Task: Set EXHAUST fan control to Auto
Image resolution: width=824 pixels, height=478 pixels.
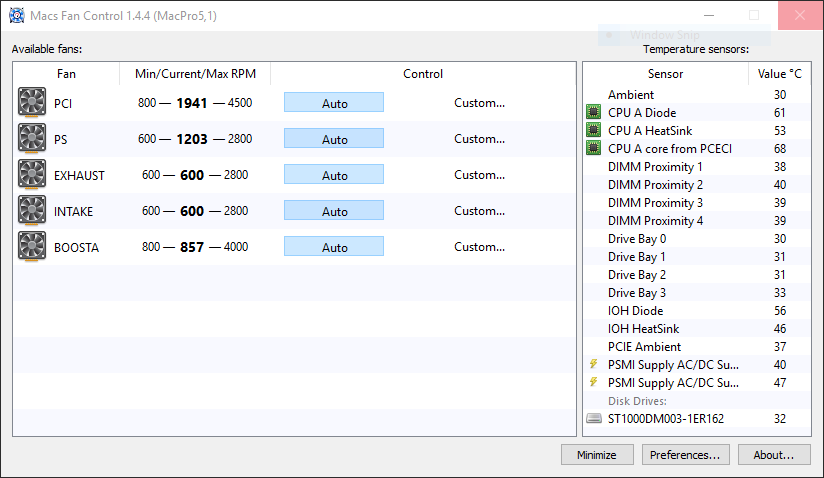Action: pos(334,175)
